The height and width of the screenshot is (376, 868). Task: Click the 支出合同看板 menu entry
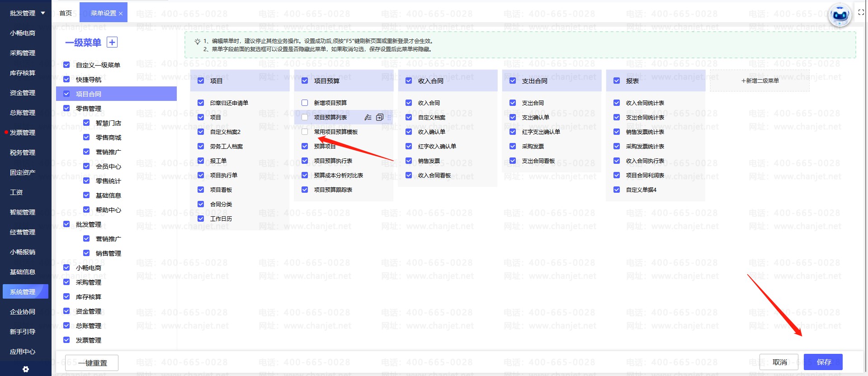[x=538, y=161]
